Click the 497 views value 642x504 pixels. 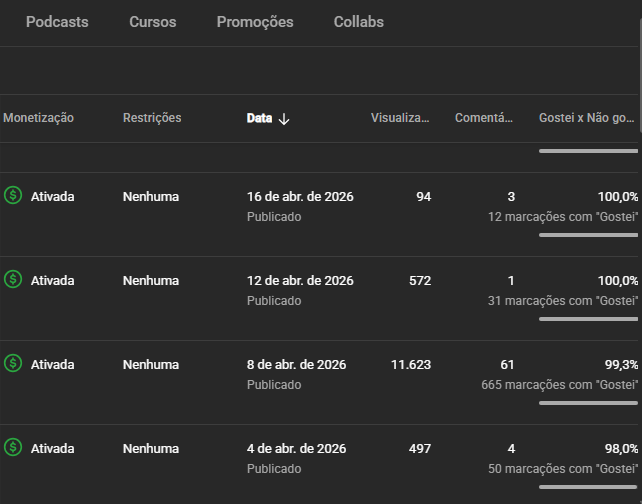coord(420,448)
